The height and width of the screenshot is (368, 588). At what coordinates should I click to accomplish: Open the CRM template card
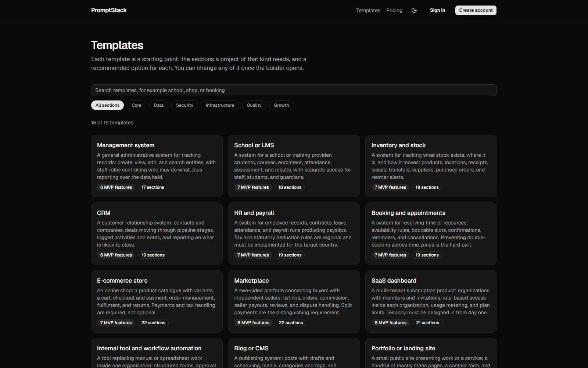coord(157,234)
